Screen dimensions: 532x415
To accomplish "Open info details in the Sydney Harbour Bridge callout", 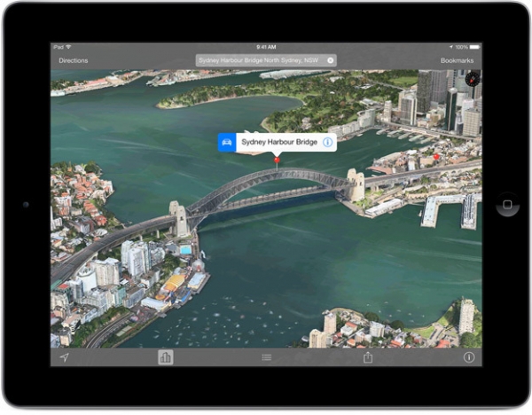I will 327,142.
